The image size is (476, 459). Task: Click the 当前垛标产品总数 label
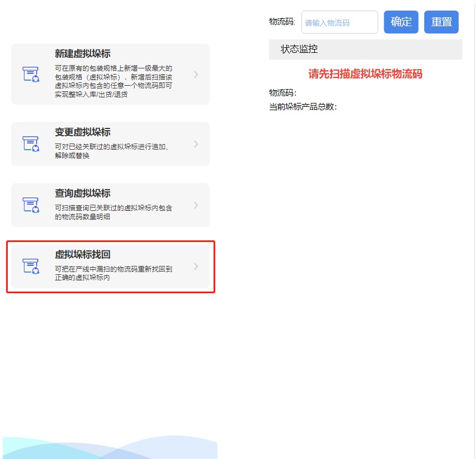point(303,107)
